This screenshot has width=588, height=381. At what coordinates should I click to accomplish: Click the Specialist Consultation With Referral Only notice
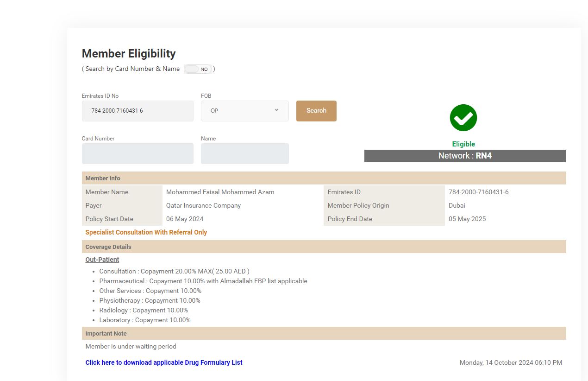[x=146, y=232]
